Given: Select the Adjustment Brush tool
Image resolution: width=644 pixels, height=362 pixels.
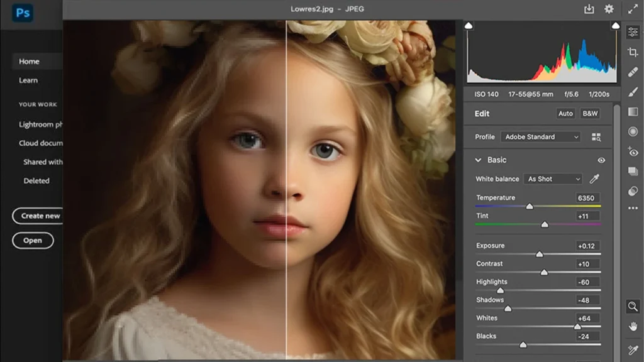Looking at the screenshot, I should click(633, 92).
